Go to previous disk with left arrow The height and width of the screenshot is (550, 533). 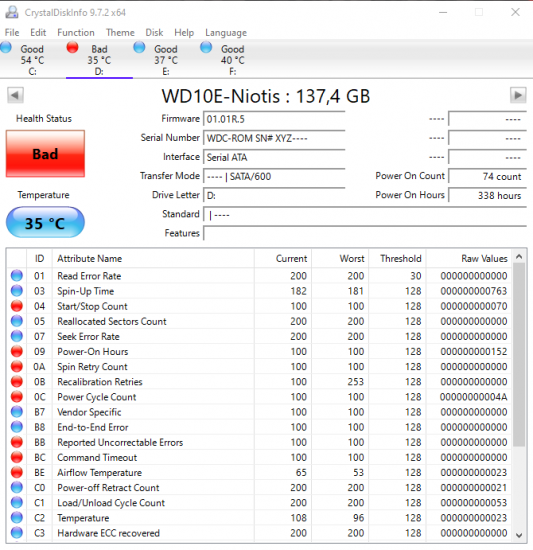tap(15, 95)
